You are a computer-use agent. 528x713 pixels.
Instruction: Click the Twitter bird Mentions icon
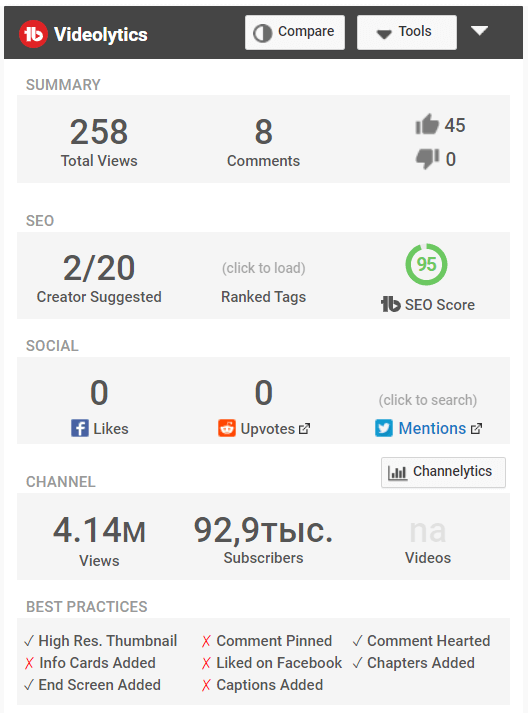click(384, 428)
